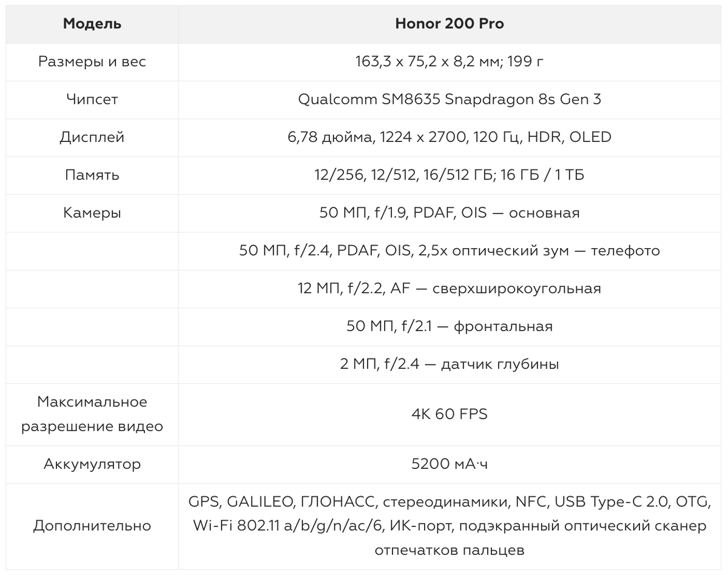The width and height of the screenshot is (728, 575).
Task: Click the dimensions value "163,3 x 75,2 x 8,2 мм; 199 г"
Action: pyautogui.click(x=449, y=62)
